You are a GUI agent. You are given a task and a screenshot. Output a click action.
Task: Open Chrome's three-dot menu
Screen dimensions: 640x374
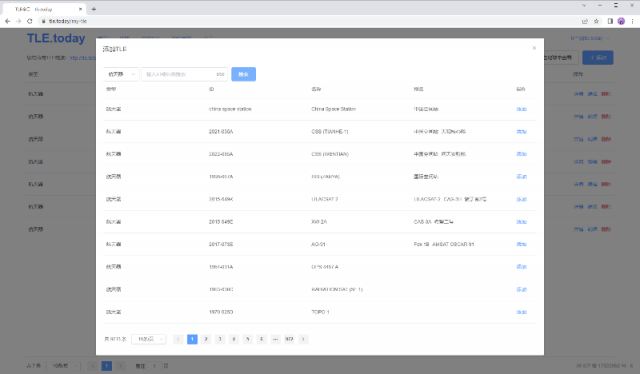click(632, 21)
